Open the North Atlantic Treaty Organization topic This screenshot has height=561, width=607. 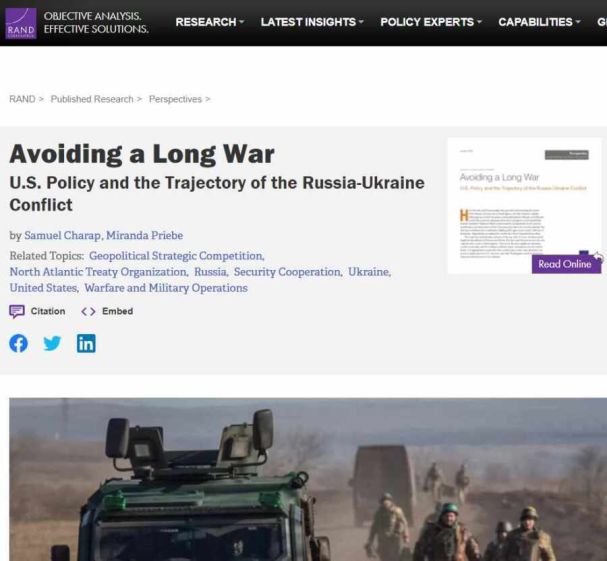(99, 272)
